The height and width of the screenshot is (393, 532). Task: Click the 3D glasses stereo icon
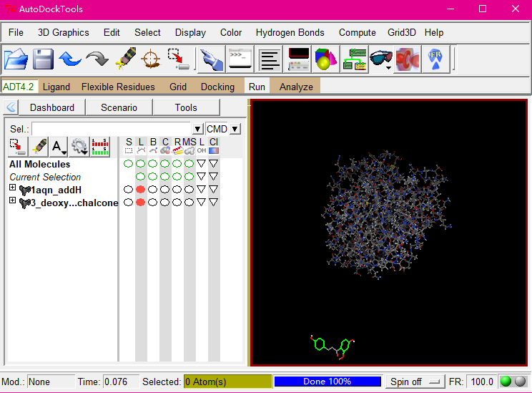click(x=380, y=59)
